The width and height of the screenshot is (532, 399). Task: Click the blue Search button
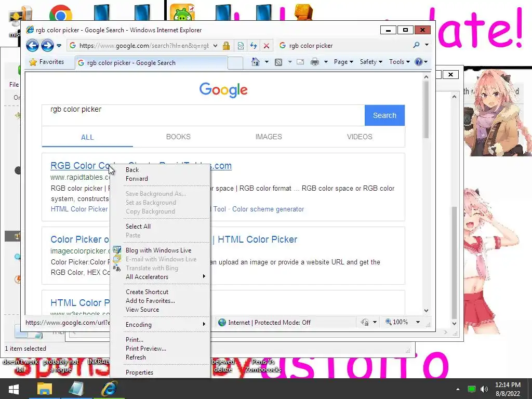tap(384, 115)
